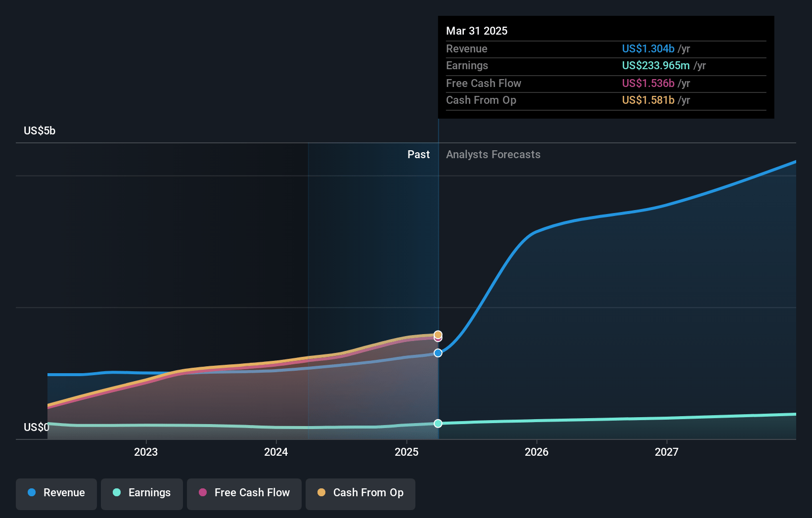Click the US$5b y-axis label
The image size is (812, 518).
[40, 131]
